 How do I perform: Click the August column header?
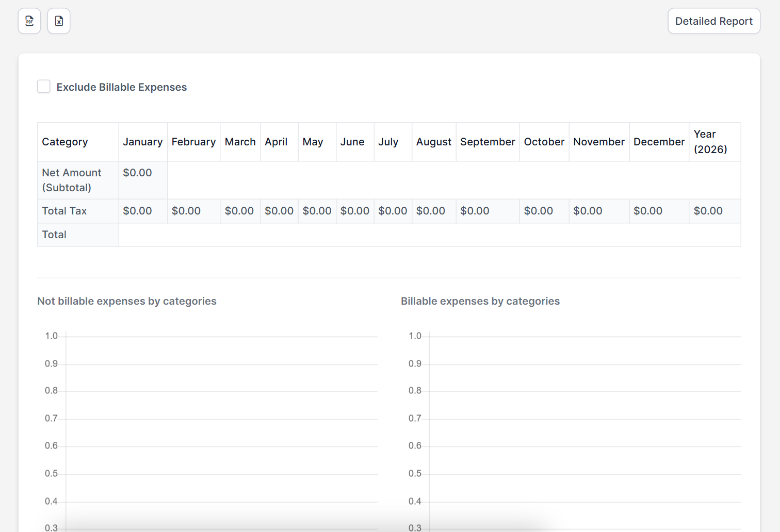(x=434, y=142)
